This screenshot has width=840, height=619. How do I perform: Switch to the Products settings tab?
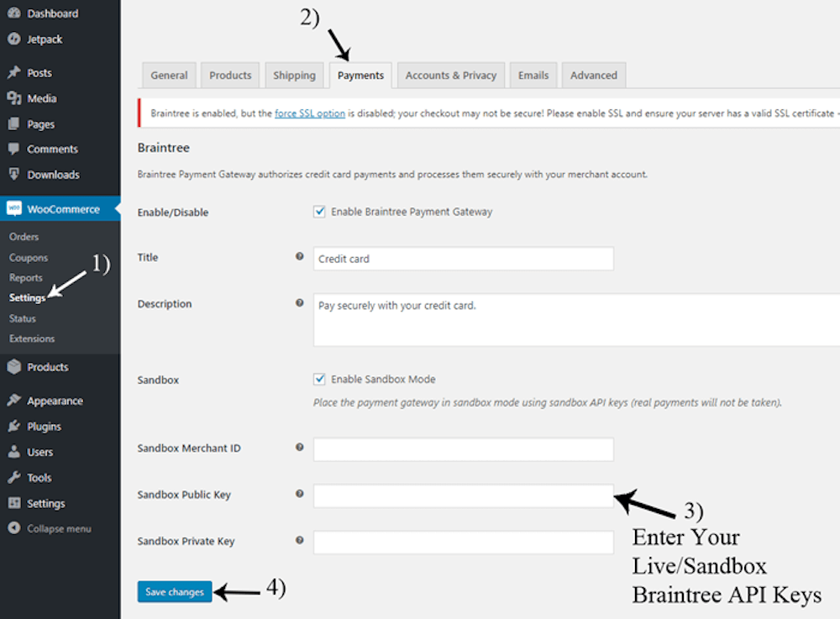pos(230,75)
